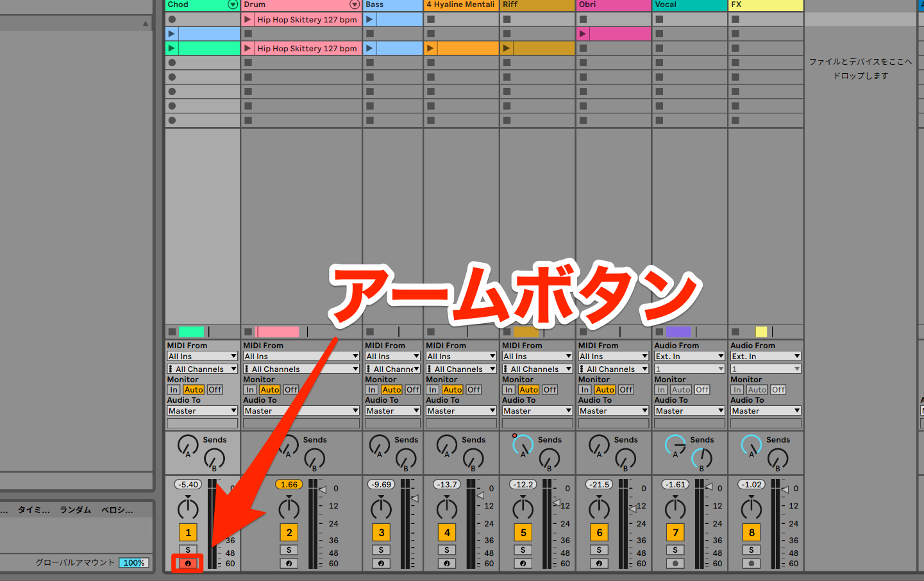The image size is (924, 581).
Task: Arm the Riff track for recording
Action: click(x=523, y=564)
